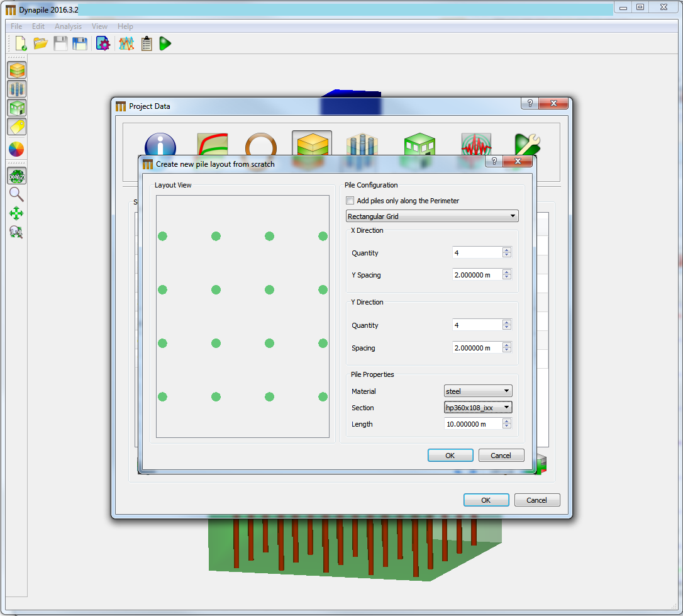The image size is (683, 616).
Task: Open the blue info section in Project Data
Action: click(x=160, y=145)
